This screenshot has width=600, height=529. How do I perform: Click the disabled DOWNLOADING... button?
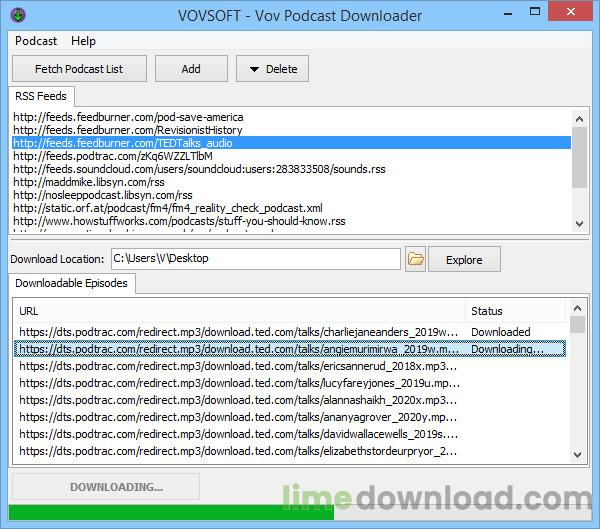(x=106, y=487)
